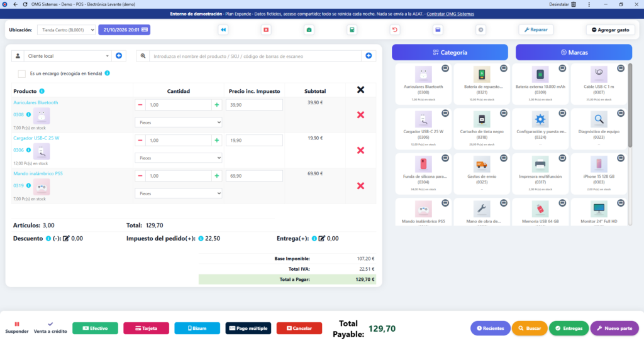The image size is (644, 348).
Task: Select Funda de silicona product card
Action: 423,173
